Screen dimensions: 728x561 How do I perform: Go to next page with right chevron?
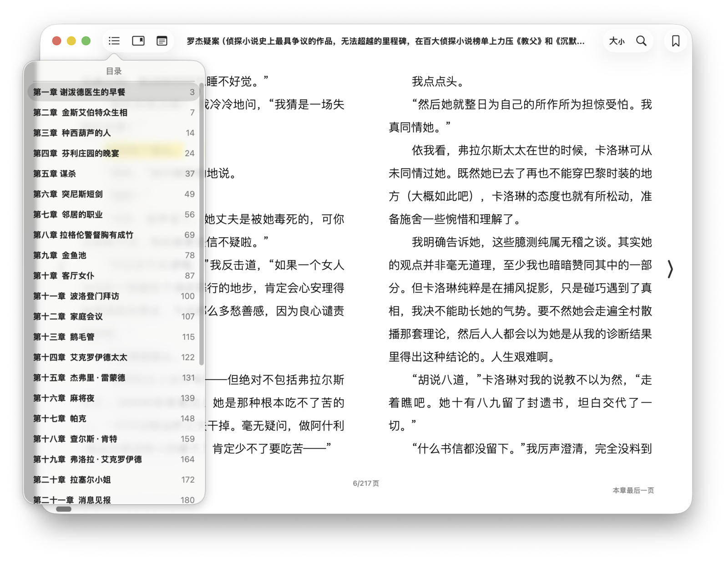pos(670,269)
